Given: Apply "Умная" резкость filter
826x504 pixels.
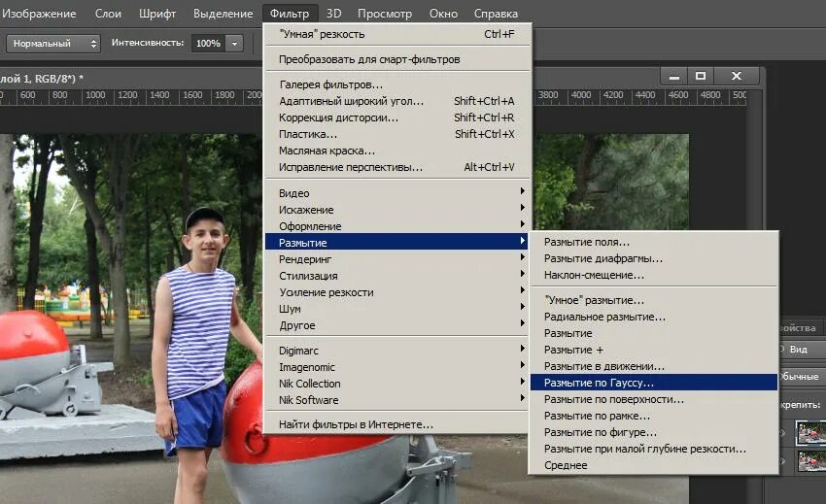Looking at the screenshot, I should pyautogui.click(x=397, y=34).
